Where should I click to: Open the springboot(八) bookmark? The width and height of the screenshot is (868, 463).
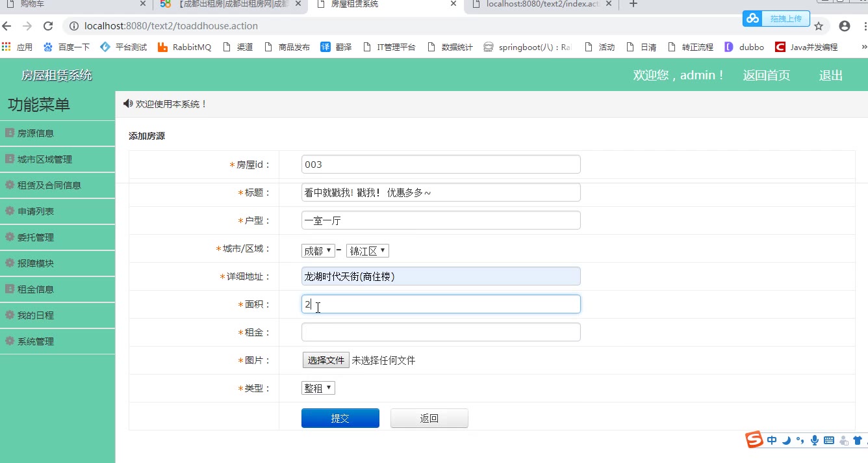tap(528, 47)
